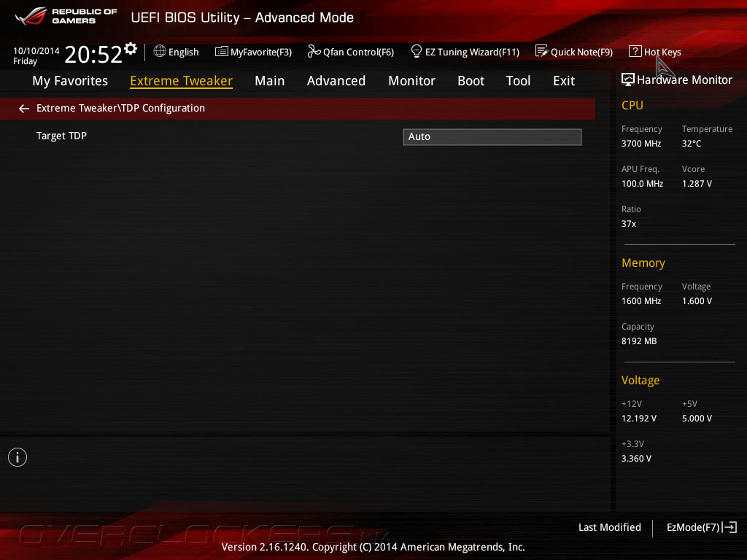Click the 5.000 V reading
The image size is (747, 560).
[x=697, y=418]
